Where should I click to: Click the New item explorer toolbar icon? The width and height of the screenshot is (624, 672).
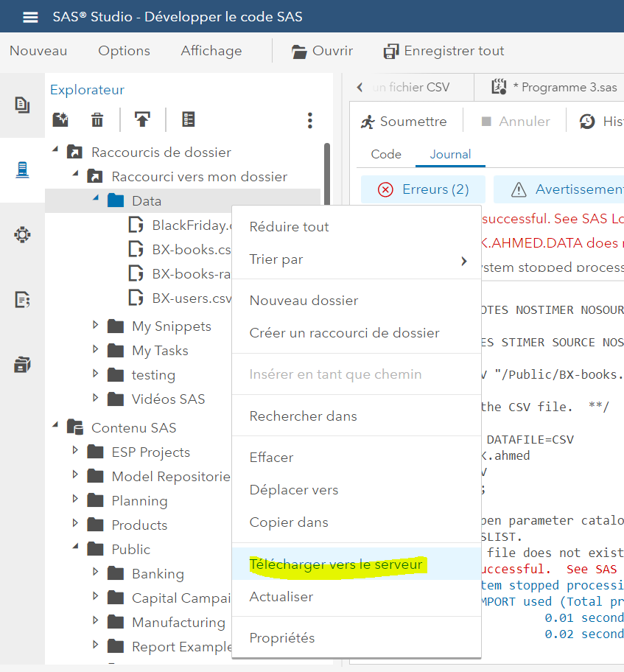click(x=60, y=119)
